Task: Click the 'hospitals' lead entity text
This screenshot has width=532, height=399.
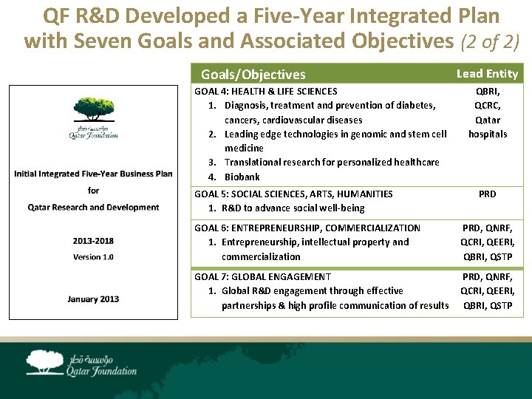Action: 488,134
